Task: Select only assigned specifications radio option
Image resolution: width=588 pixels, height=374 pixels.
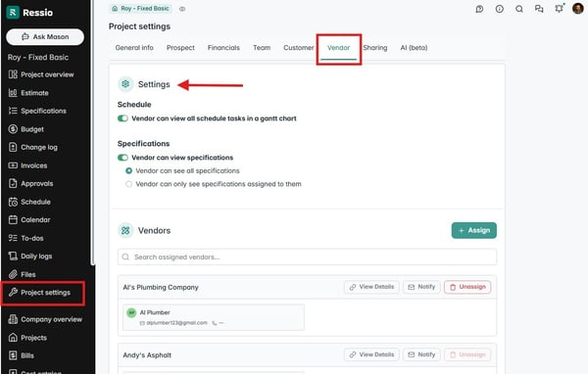Action: tap(128, 184)
